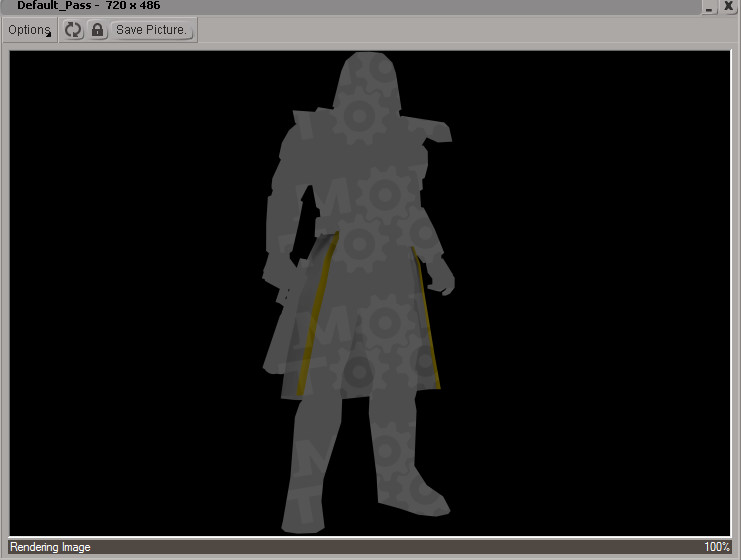Click the refresh render icon
This screenshot has width=741, height=560.
pos(73,30)
